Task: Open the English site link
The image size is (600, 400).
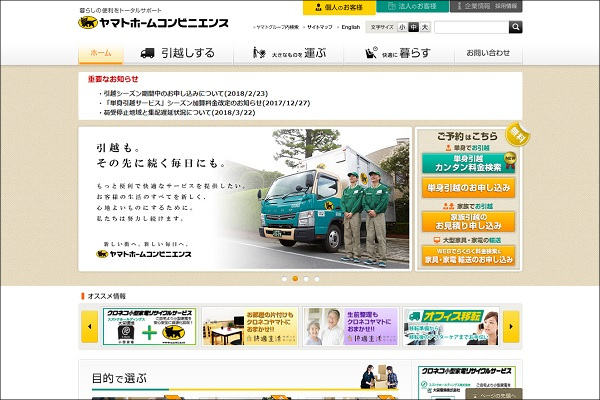Action: click(x=351, y=27)
